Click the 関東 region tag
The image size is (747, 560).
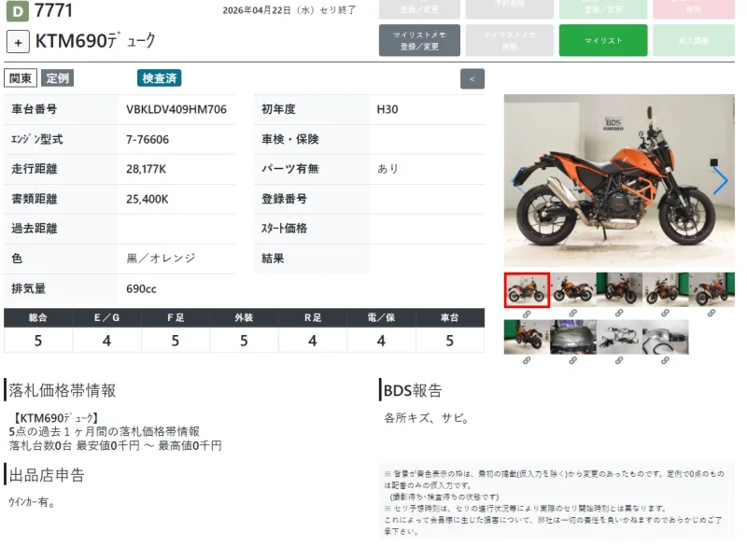[x=21, y=78]
